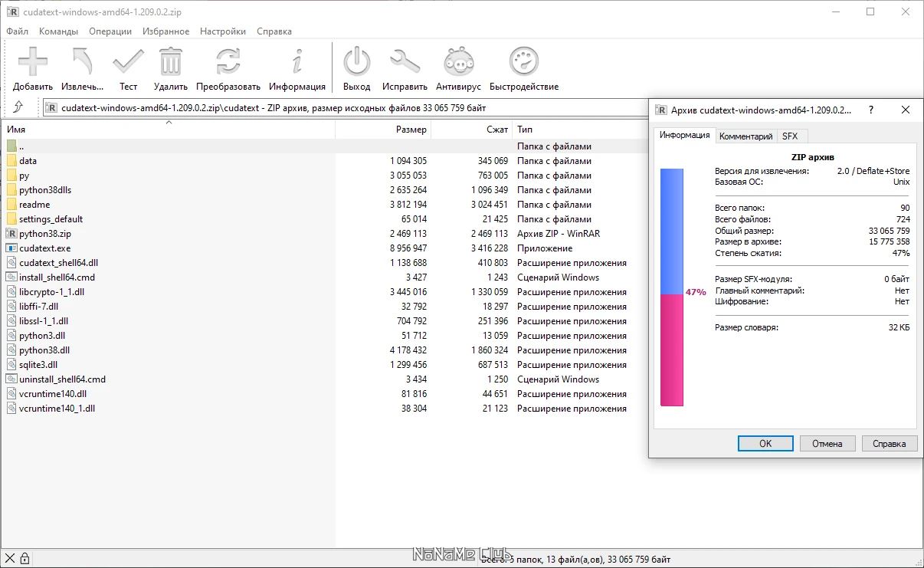Switch to the Комментарий tab
This screenshot has height=568, width=924.
[745, 136]
